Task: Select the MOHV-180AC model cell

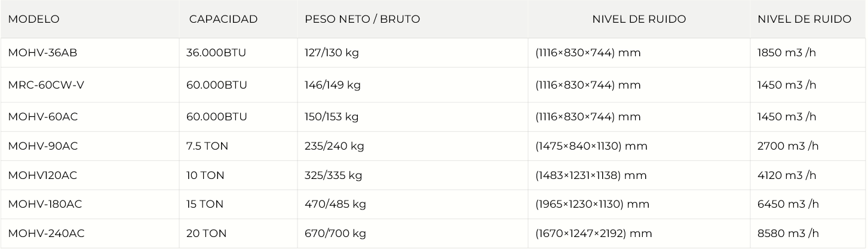Action: [45, 204]
